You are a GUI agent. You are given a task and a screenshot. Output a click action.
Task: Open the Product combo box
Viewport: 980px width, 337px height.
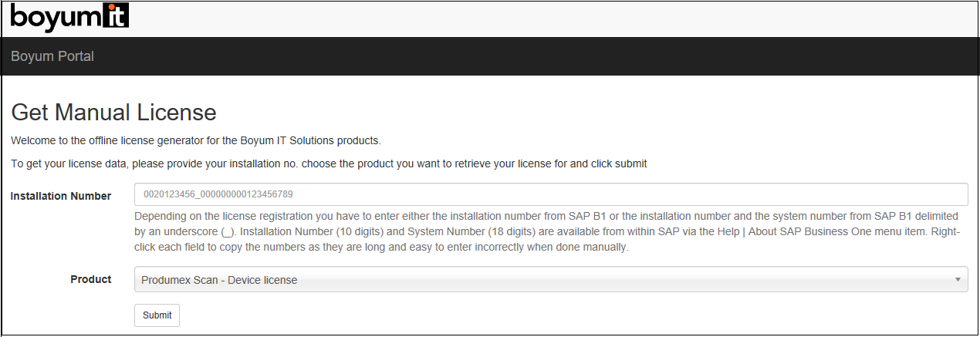click(551, 280)
